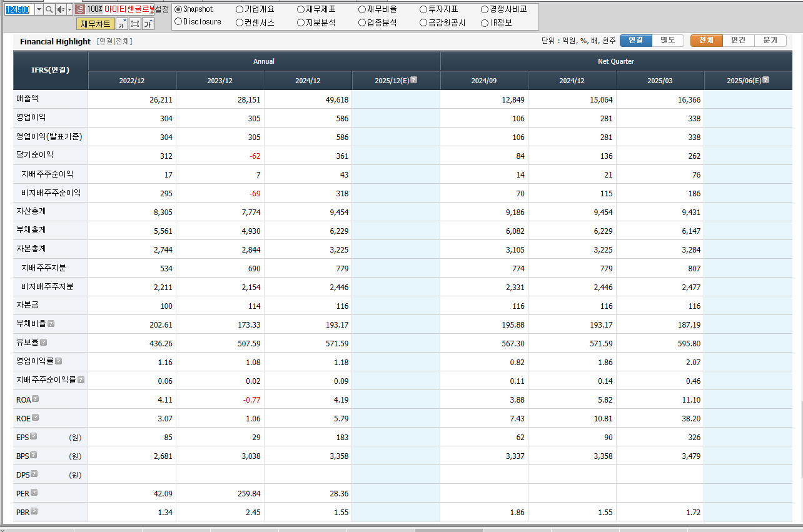Select the 금감원공시 radio button
803x532 pixels.
423,23
